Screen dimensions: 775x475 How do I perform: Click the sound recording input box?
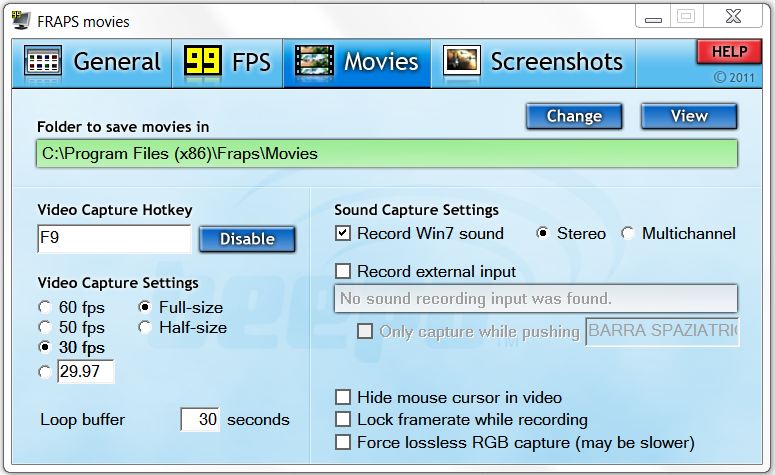(x=536, y=299)
